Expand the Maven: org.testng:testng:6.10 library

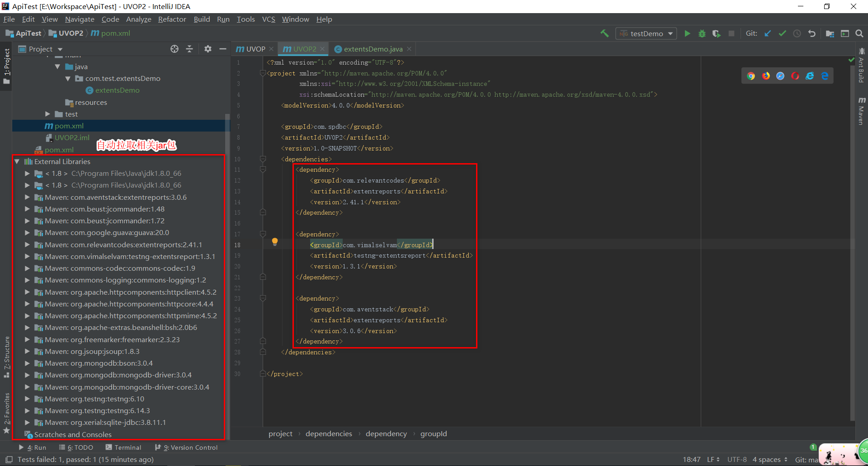tap(27, 399)
